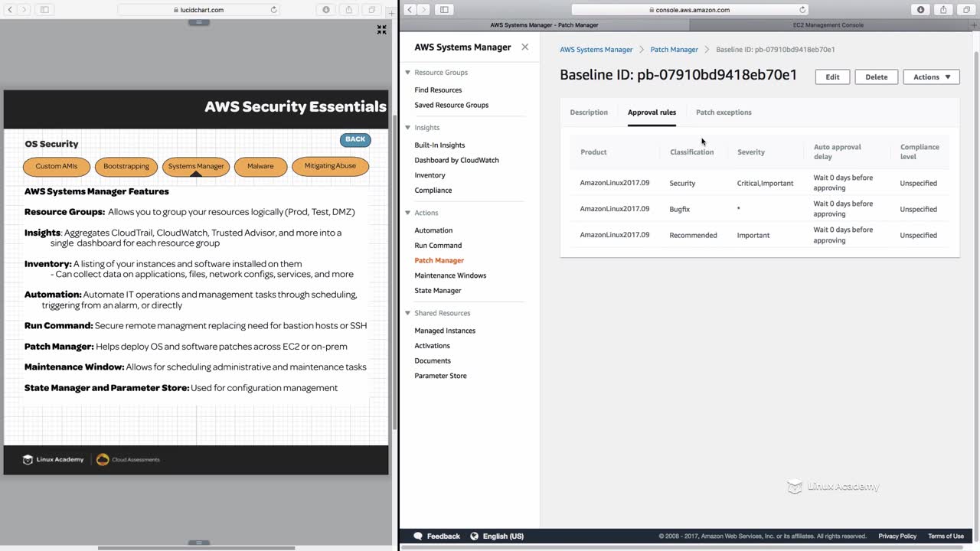The image size is (980, 551).
Task: Click the Edit baseline button
Action: tap(832, 77)
